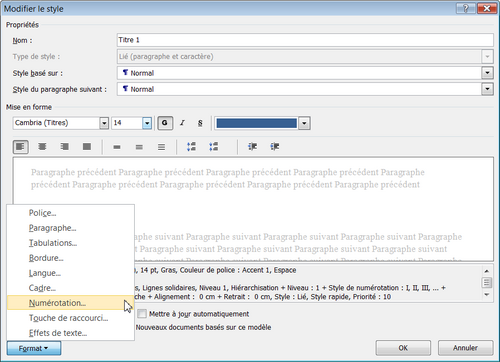This screenshot has height=362, width=500.
Task: Expand the Style basé sur dropdown
Action: coord(487,73)
